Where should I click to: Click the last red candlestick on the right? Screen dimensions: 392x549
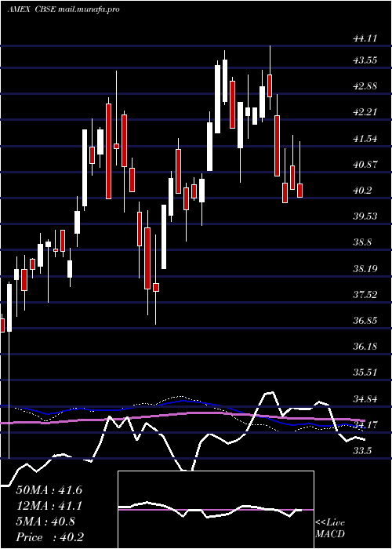pyautogui.click(x=300, y=190)
